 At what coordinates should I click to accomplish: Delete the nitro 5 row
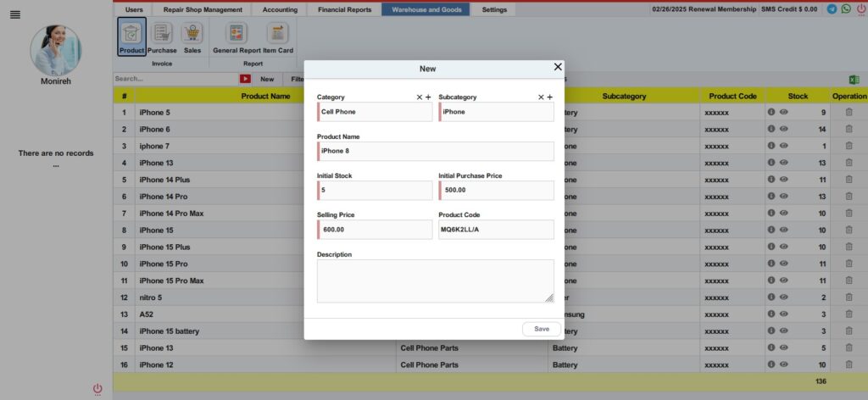click(849, 297)
